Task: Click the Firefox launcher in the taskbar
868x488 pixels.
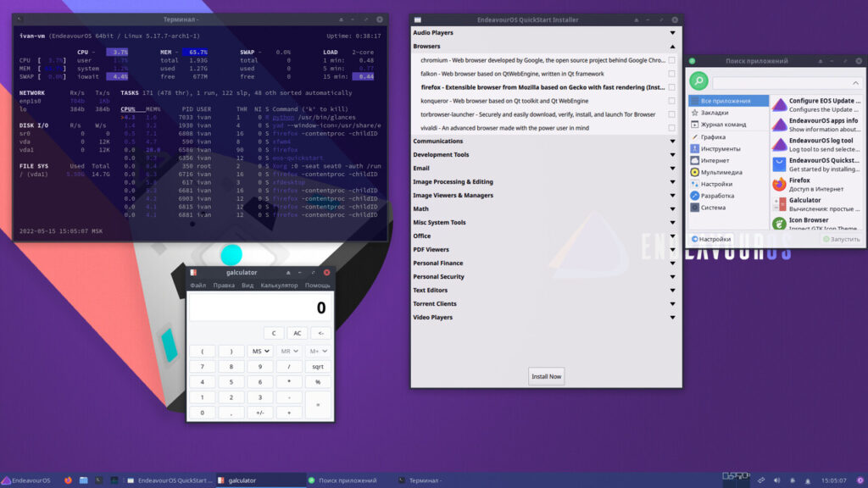Action: point(68,480)
